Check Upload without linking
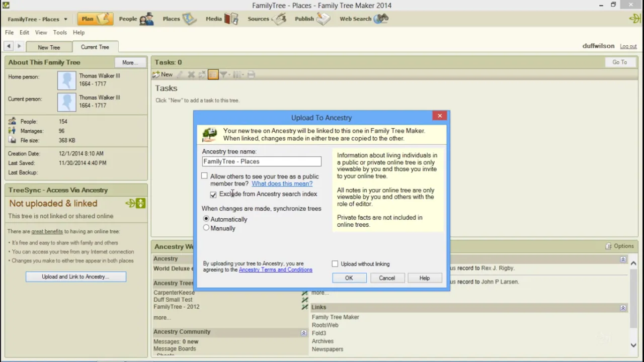 335,264
